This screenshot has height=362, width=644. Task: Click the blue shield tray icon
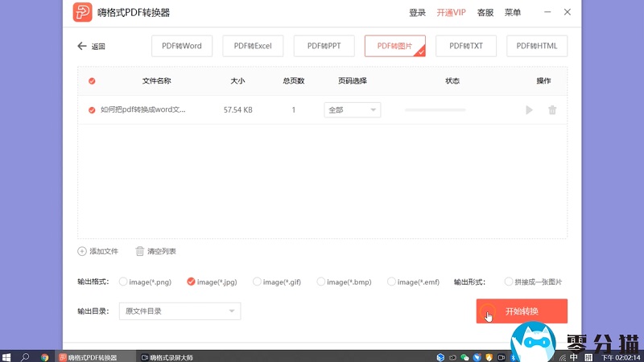pos(477,357)
